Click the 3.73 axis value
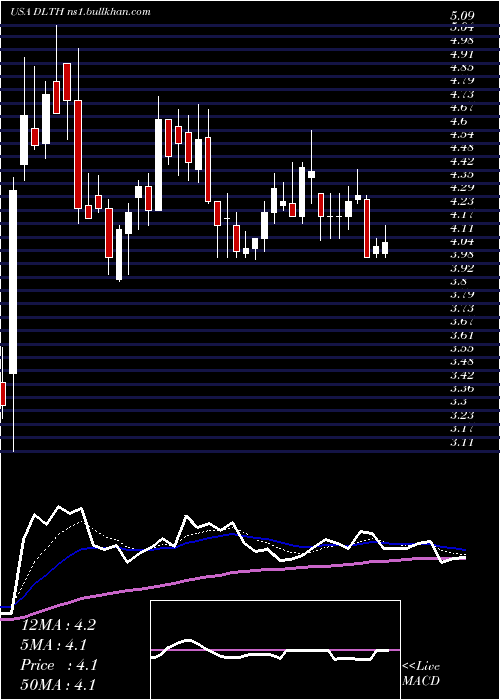Screen dimensions: 500x700 pos(462,308)
